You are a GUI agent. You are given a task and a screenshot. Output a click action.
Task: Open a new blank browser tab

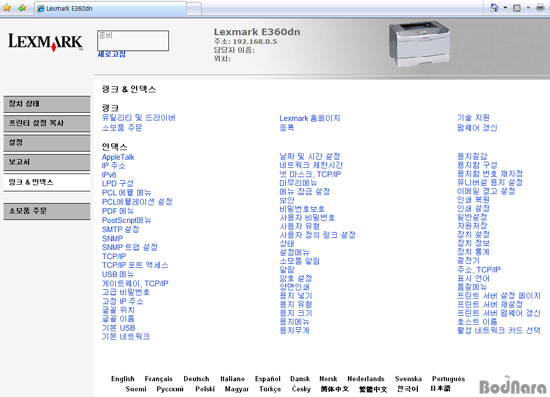point(194,9)
